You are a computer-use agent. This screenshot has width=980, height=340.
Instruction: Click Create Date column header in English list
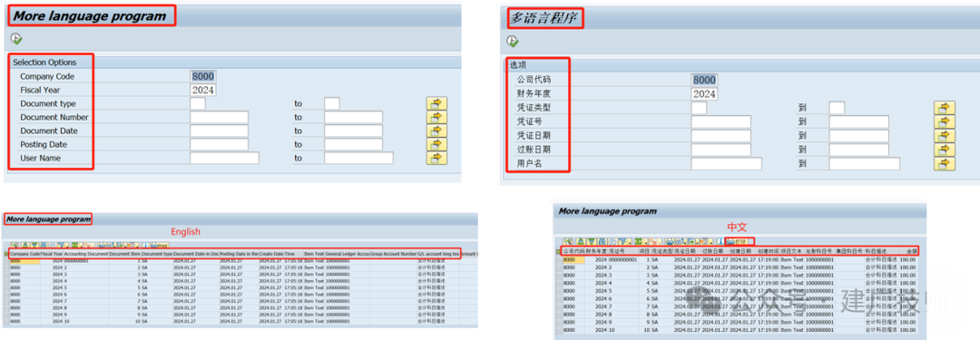tap(271, 254)
